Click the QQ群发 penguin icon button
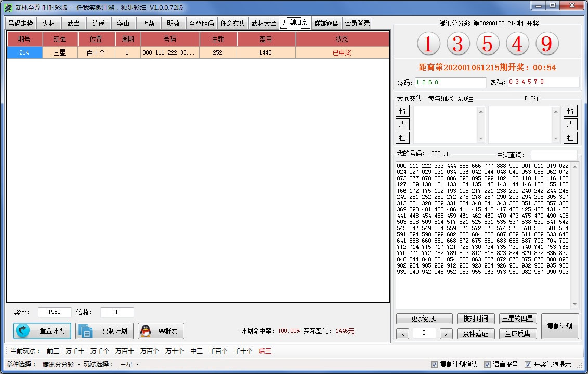The image size is (588, 374). coord(161,331)
